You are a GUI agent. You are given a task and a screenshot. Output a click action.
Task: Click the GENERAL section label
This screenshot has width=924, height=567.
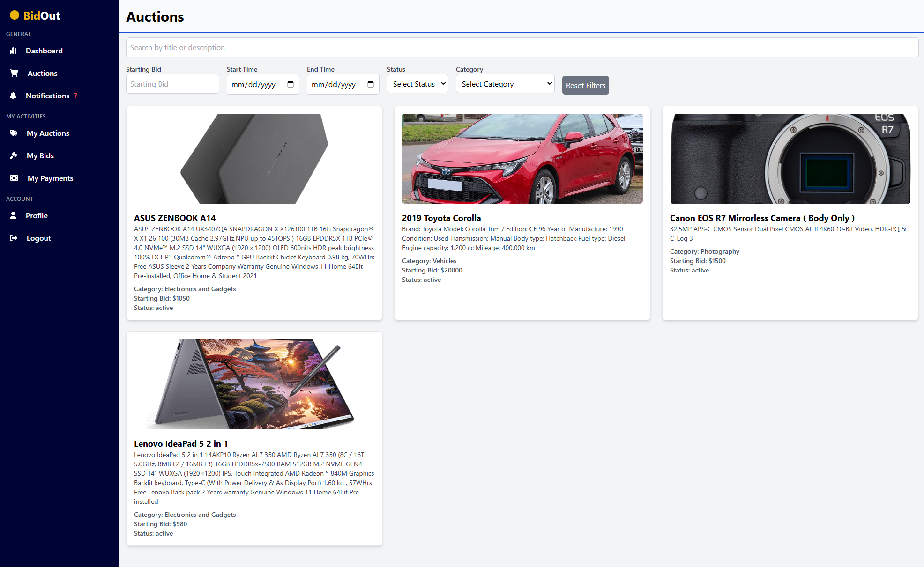pos(18,34)
